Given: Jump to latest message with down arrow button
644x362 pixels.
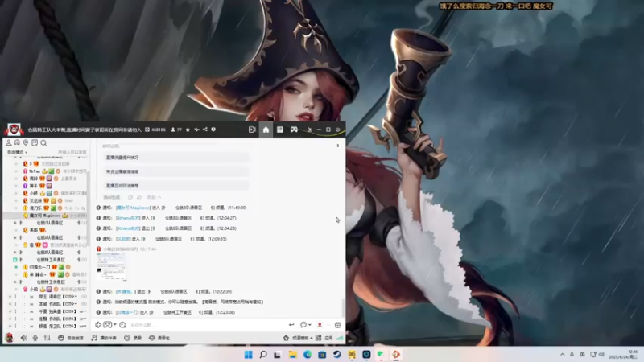Looking at the screenshot, I should pyautogui.click(x=337, y=146).
